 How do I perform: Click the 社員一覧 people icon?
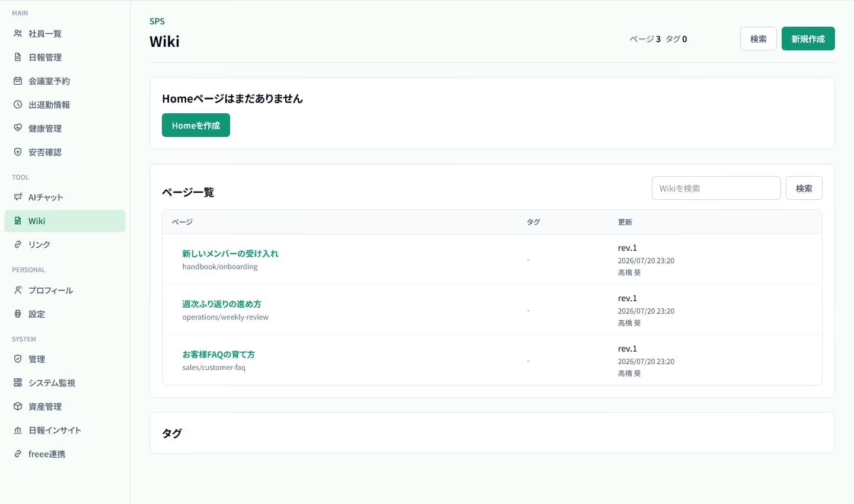18,33
